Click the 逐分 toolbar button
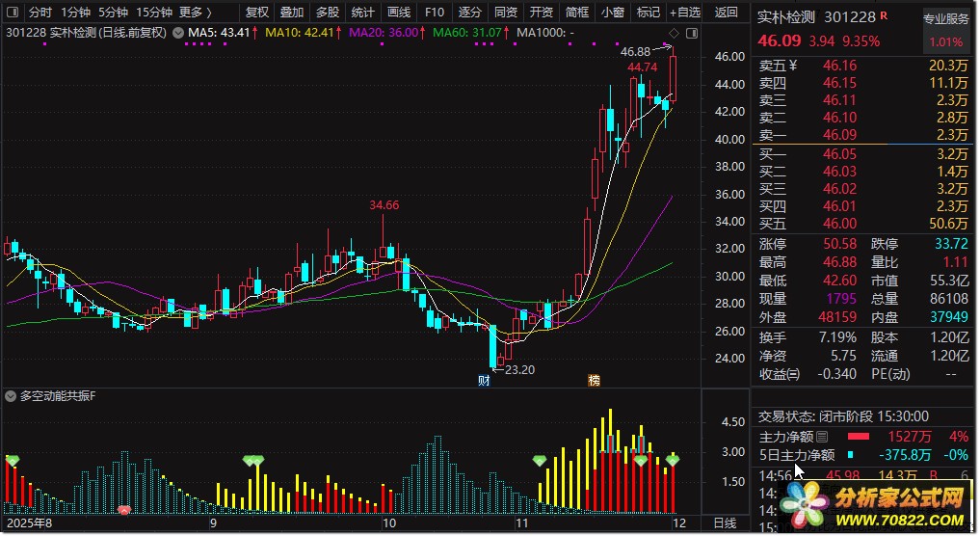980x536 pixels. 470,12
